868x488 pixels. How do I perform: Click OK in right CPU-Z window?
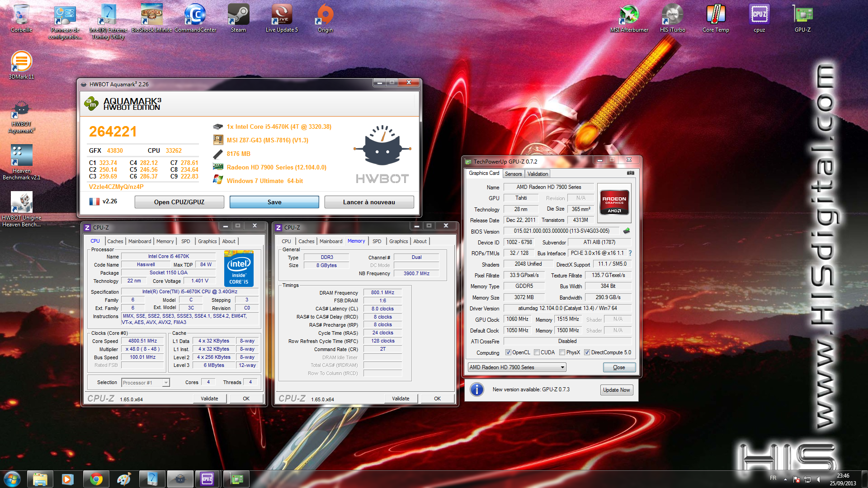(437, 399)
